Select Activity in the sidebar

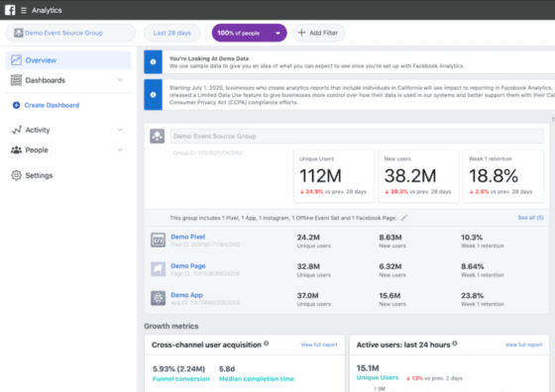[x=68, y=130]
